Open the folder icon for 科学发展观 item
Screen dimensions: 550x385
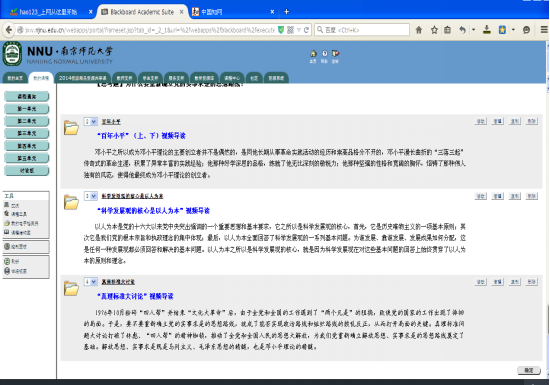(71, 202)
